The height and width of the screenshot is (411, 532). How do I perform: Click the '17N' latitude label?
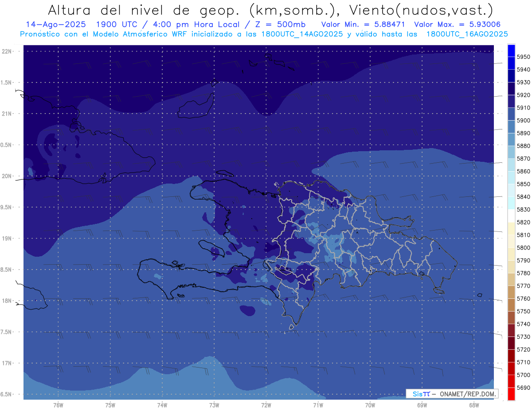pyautogui.click(x=7, y=364)
